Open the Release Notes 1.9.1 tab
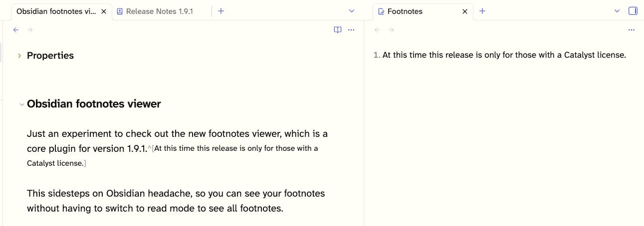 (x=160, y=11)
